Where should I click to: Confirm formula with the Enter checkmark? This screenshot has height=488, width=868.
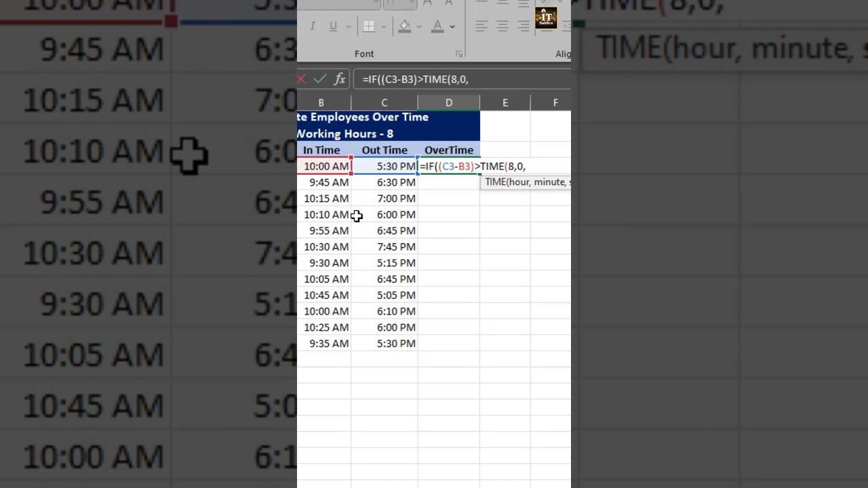point(320,79)
